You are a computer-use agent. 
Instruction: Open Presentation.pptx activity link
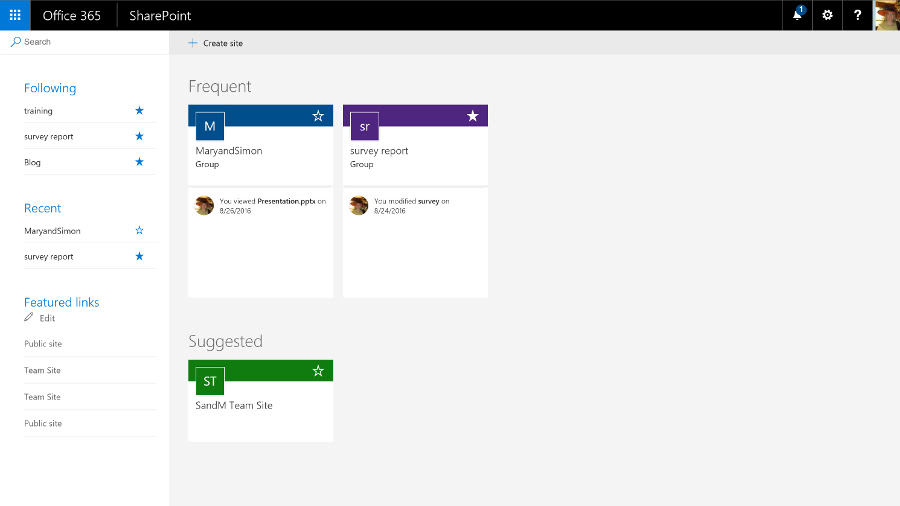pyautogui.click(x=286, y=201)
